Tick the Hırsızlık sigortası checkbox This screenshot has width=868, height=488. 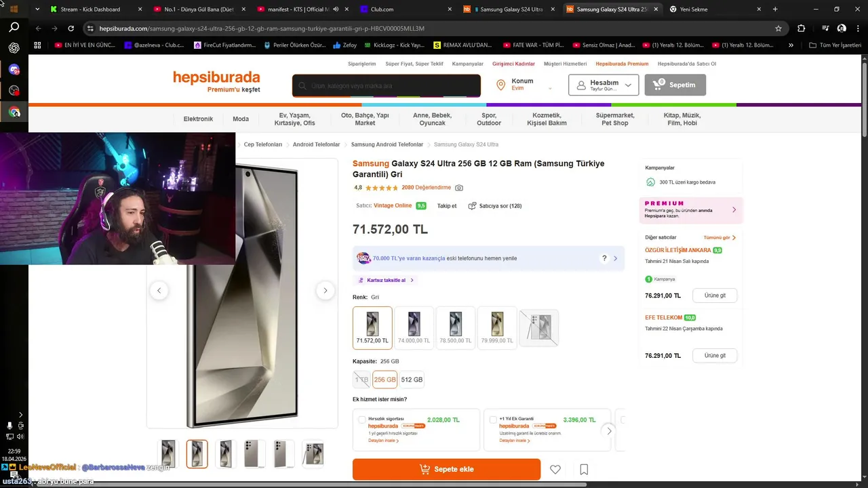click(362, 420)
